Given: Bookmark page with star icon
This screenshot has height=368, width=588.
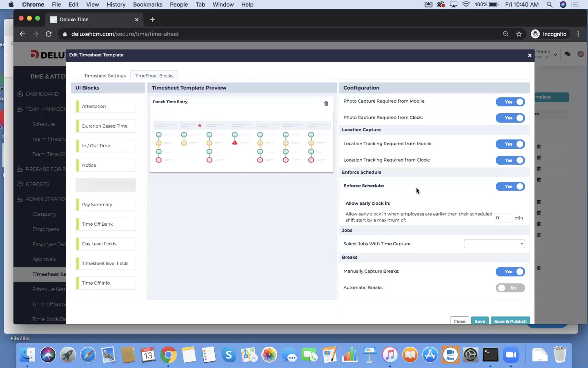Looking at the screenshot, I should click(x=519, y=34).
